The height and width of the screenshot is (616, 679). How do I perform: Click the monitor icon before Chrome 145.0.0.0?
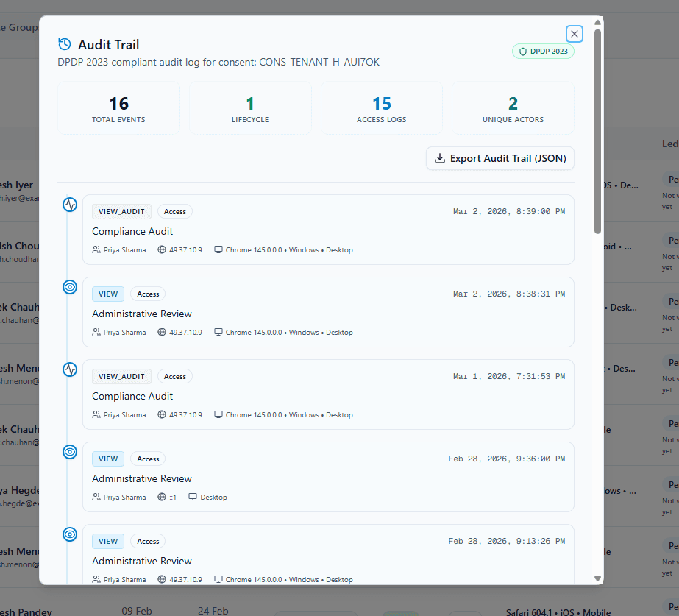click(218, 249)
